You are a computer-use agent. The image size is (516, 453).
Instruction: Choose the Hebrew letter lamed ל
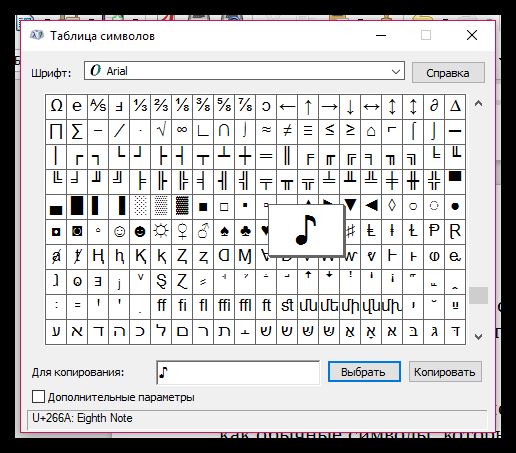[x=161, y=331]
